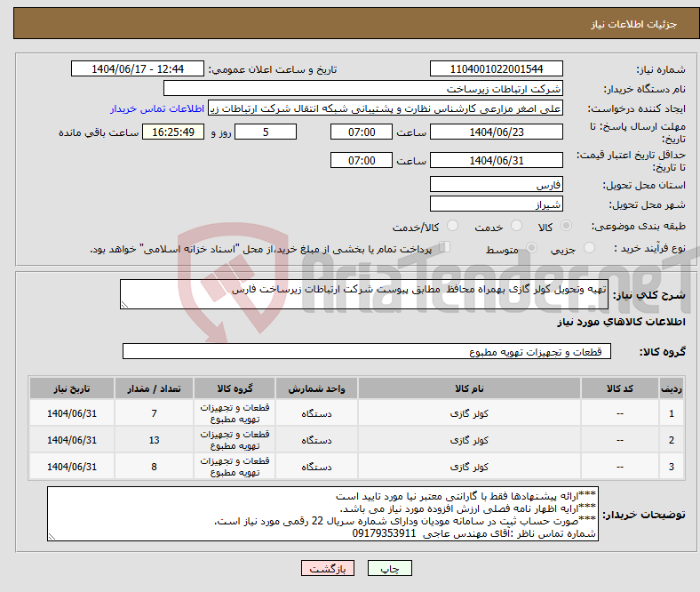Click the نام دستگاه خریدار field
This screenshot has width=700, height=592.
[x=363, y=89]
